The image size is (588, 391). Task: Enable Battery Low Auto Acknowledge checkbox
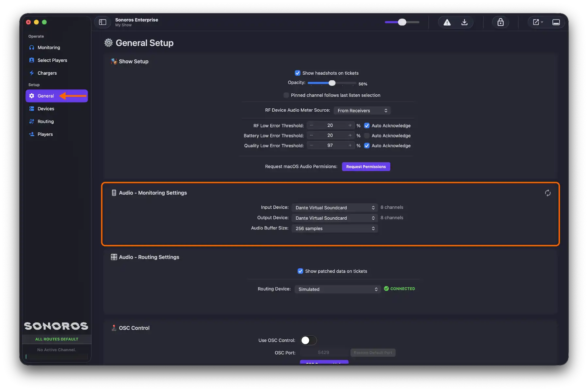[x=367, y=136]
